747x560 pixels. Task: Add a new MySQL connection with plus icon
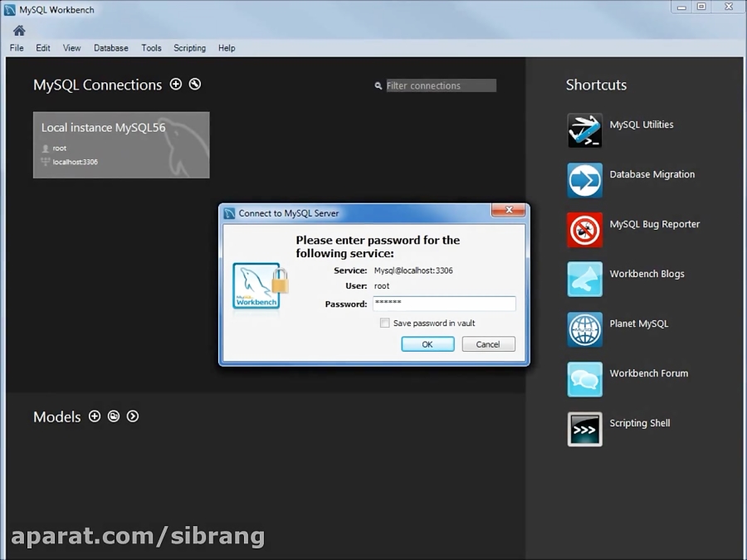[x=176, y=84]
